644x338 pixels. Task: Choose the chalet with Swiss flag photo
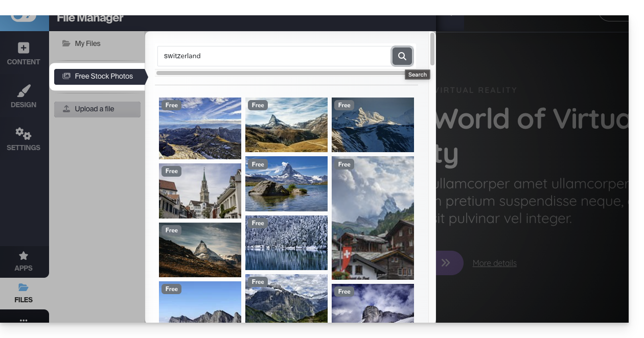pyautogui.click(x=373, y=218)
